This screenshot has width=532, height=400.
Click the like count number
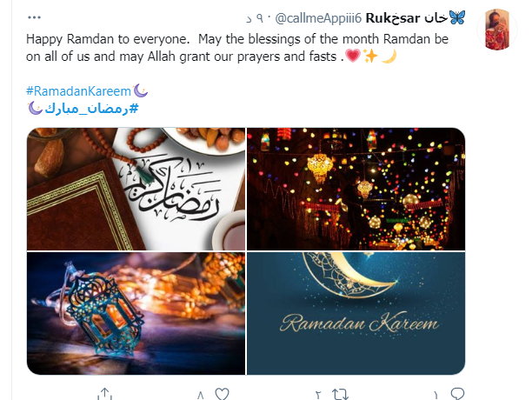tap(200, 395)
